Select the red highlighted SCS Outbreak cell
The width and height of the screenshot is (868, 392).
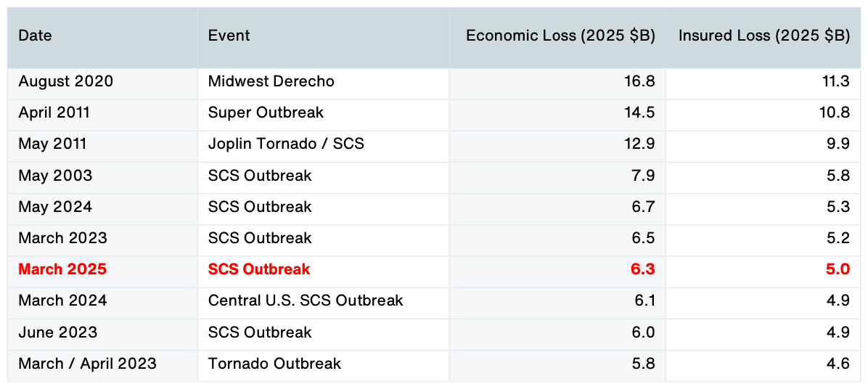click(x=259, y=269)
